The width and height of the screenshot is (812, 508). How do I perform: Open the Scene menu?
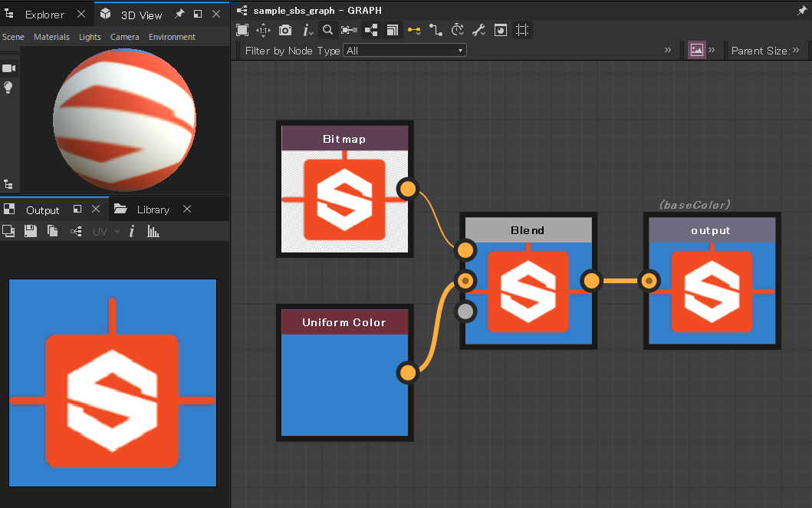[x=14, y=37]
